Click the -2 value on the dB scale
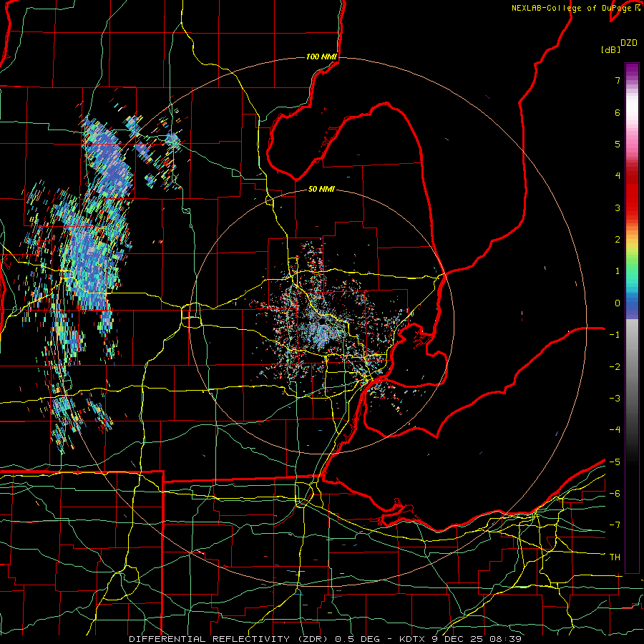Image resolution: width=644 pixels, height=644 pixels. point(615,367)
